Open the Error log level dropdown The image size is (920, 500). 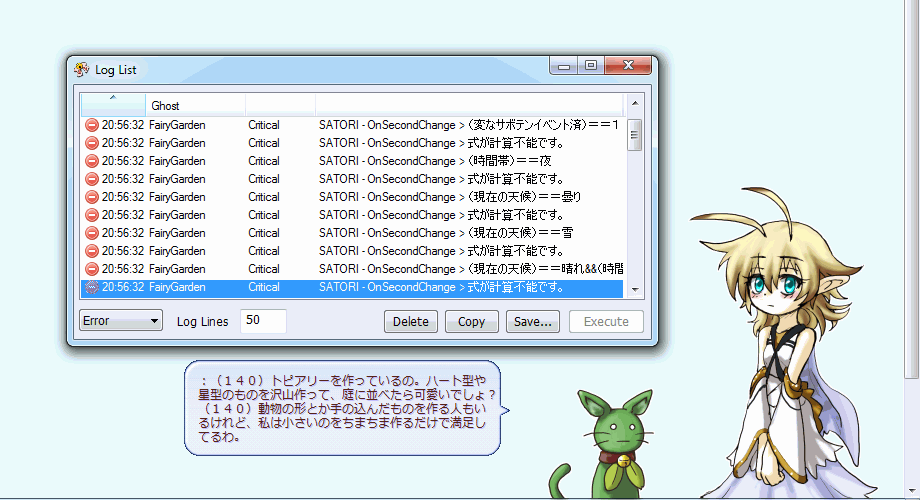121,321
